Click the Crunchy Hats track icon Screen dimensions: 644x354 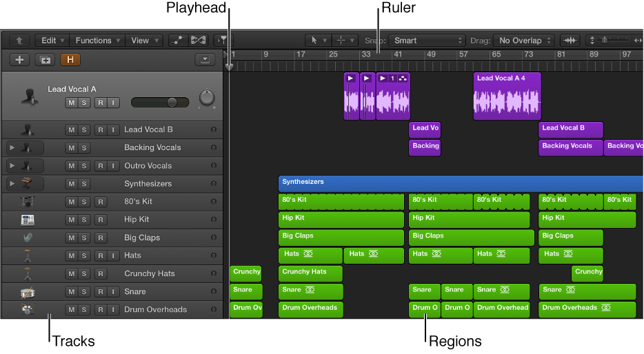tap(27, 273)
